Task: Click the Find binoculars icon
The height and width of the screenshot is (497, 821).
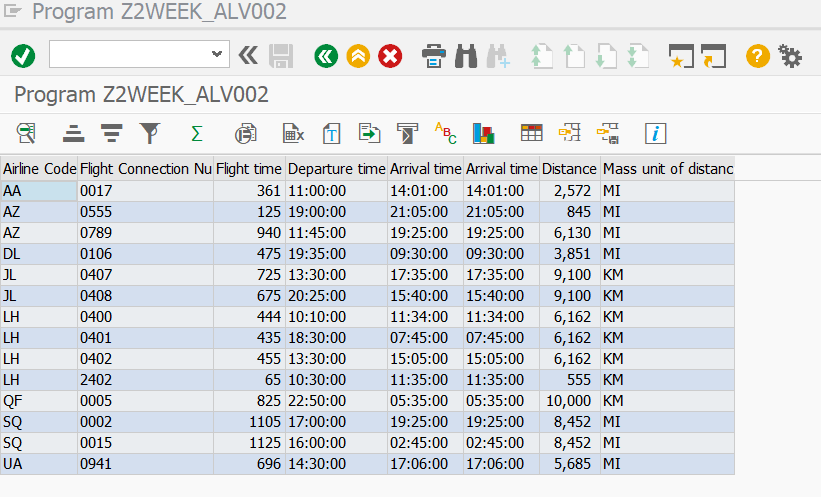Action: coord(466,56)
